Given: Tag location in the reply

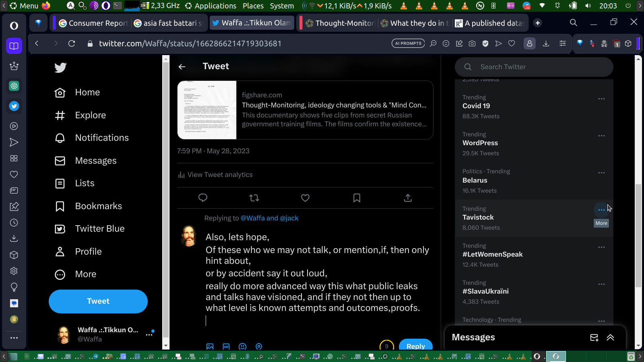Looking at the screenshot, I should [x=259, y=347].
